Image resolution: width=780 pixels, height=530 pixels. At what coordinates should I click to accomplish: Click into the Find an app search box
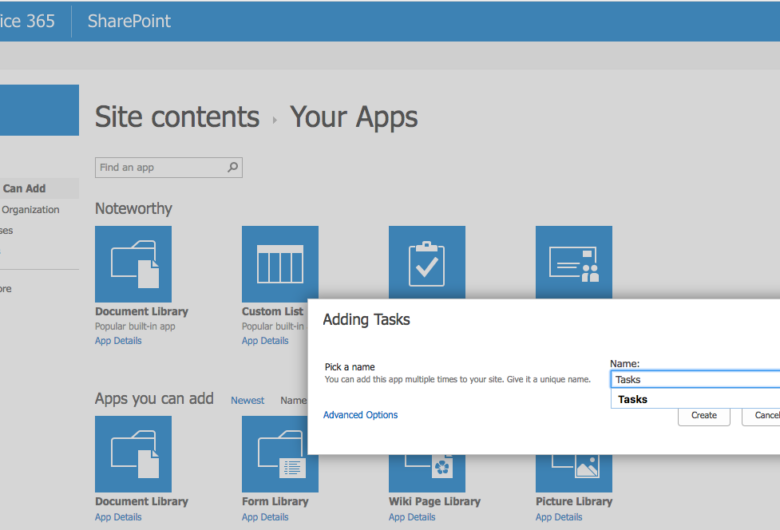[x=169, y=168]
